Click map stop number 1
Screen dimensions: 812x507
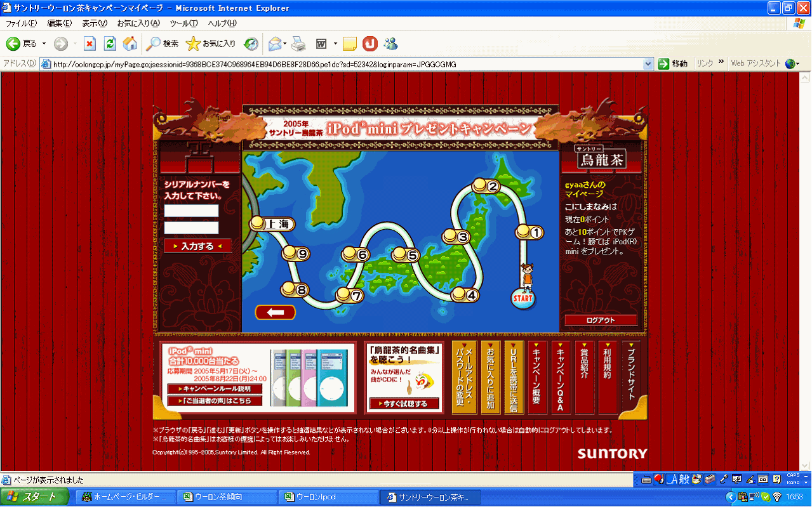(x=531, y=232)
